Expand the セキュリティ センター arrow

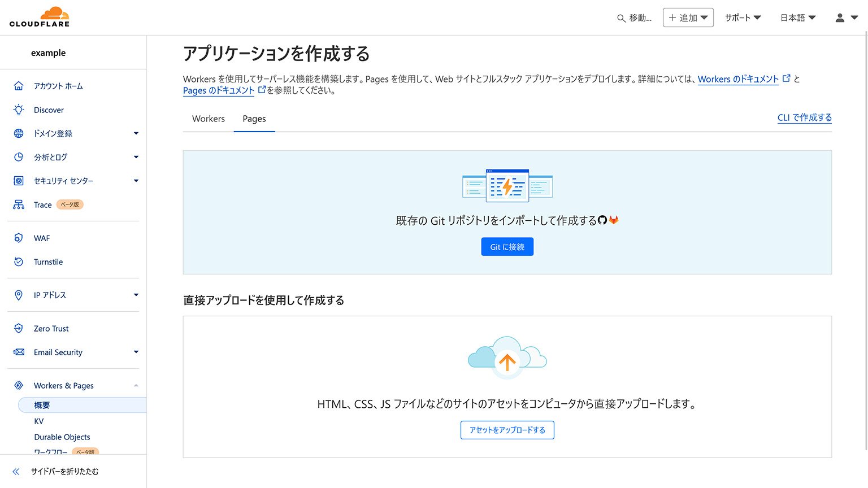136,181
